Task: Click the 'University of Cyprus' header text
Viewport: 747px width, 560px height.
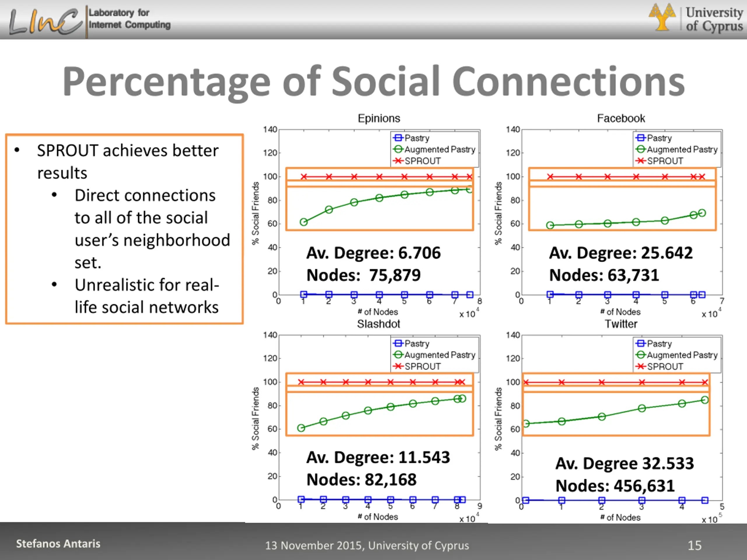Action: click(x=714, y=19)
